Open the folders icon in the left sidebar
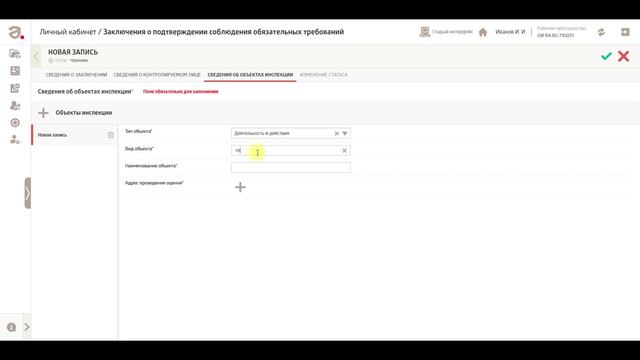 click(15, 53)
